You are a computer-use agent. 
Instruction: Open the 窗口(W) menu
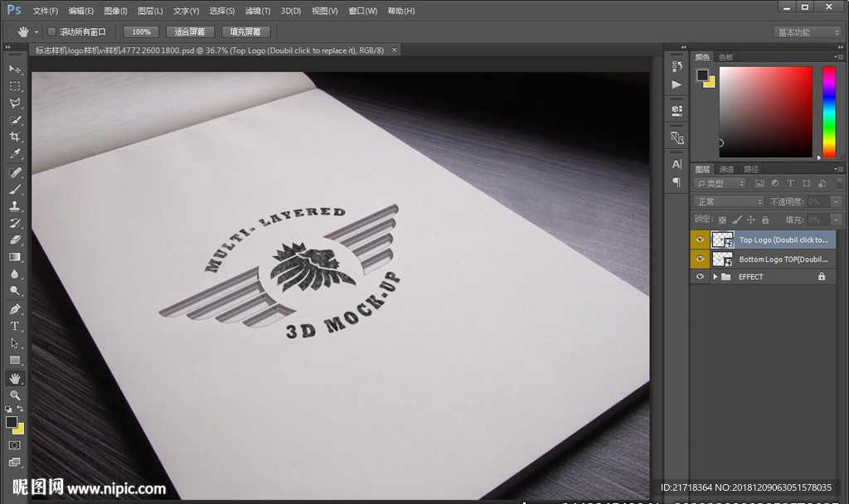point(363,11)
